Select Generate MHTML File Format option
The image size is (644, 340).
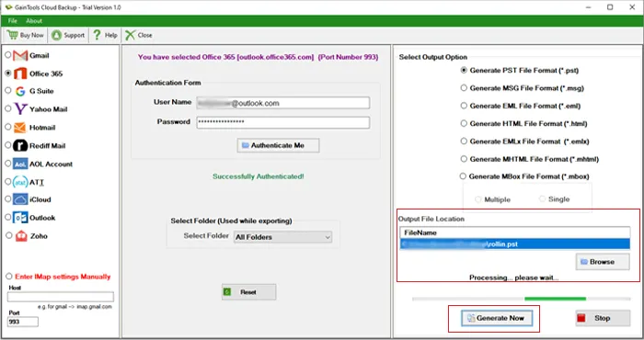(464, 159)
